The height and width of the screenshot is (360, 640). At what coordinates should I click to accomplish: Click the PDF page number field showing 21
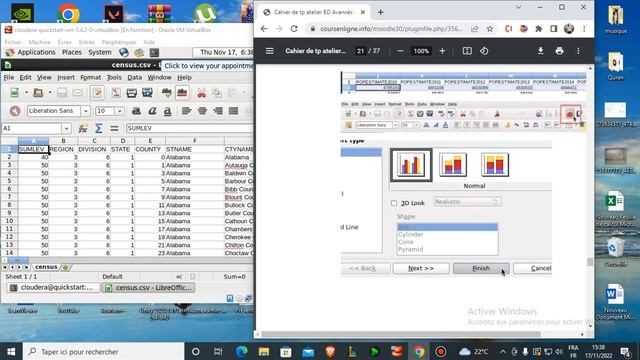click(360, 51)
